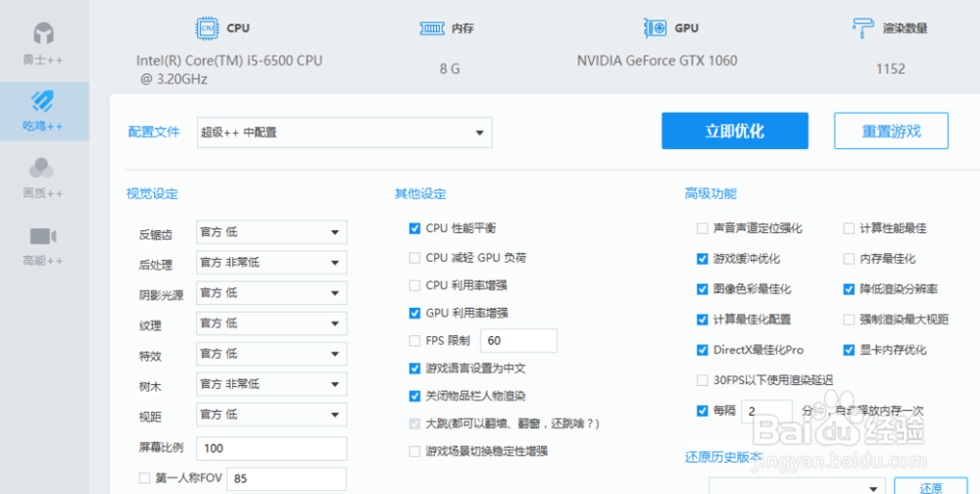Enable CPU 利用率增强
Image resolution: width=980 pixels, height=494 pixels.
(415, 286)
